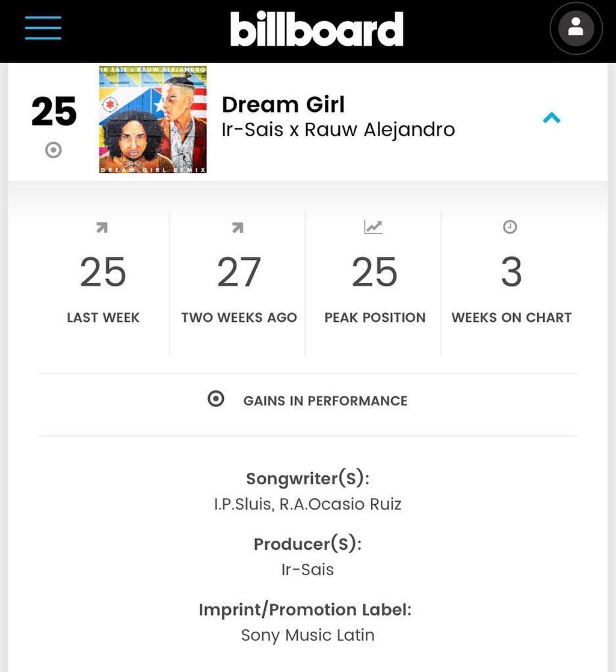
Task: Click the bullet icon under rank 25
Action: tap(54, 150)
